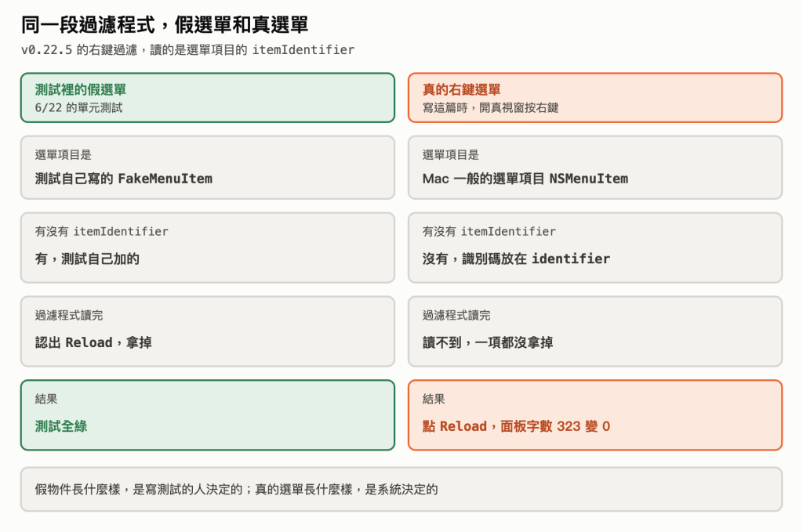Viewport: 803px width, 532px height.
Task: Select the footer sentence starting with 假物件長什麼樣
Action: (236, 490)
